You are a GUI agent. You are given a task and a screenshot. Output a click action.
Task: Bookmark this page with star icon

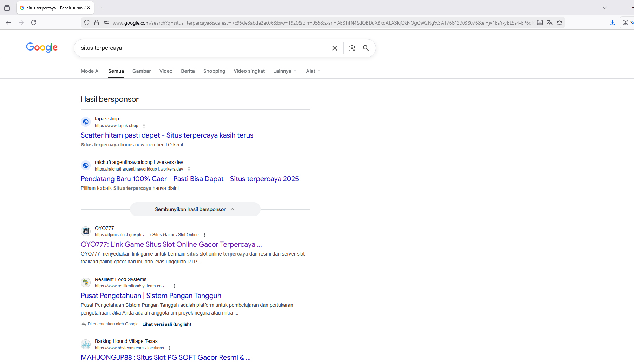[x=560, y=22]
